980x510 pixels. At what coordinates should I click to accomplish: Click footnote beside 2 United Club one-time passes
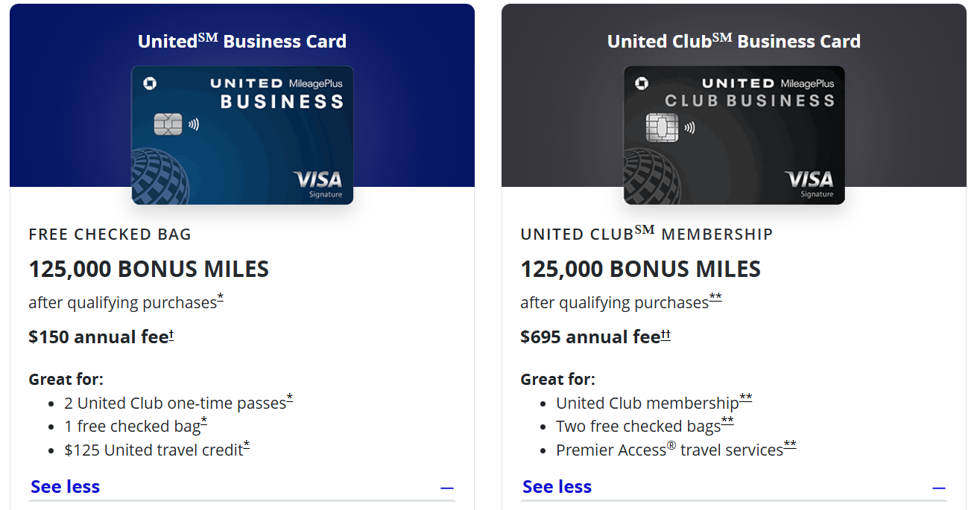290,399
